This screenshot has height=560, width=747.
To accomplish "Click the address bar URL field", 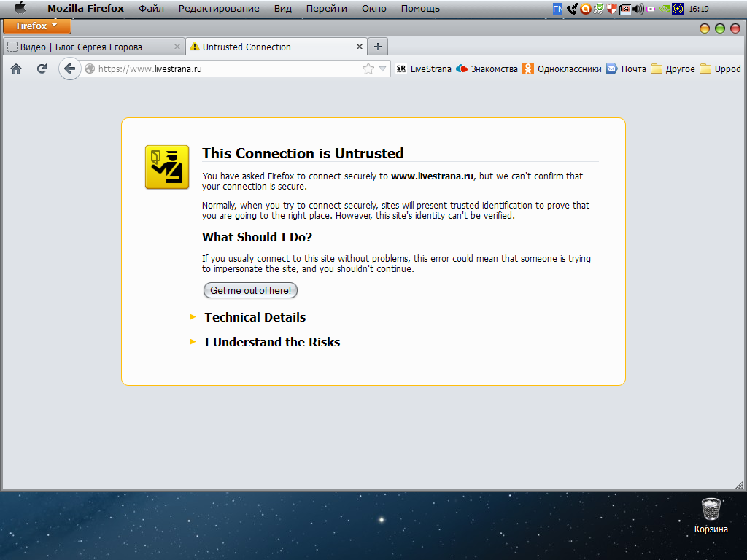I will point(226,69).
